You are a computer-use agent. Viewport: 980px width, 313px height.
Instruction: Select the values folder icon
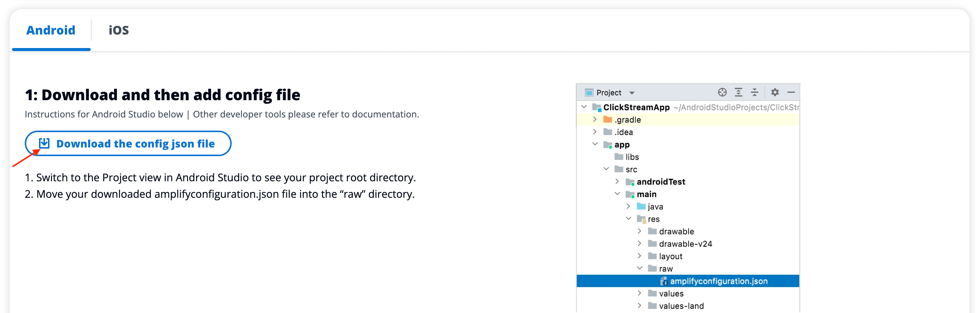652,293
